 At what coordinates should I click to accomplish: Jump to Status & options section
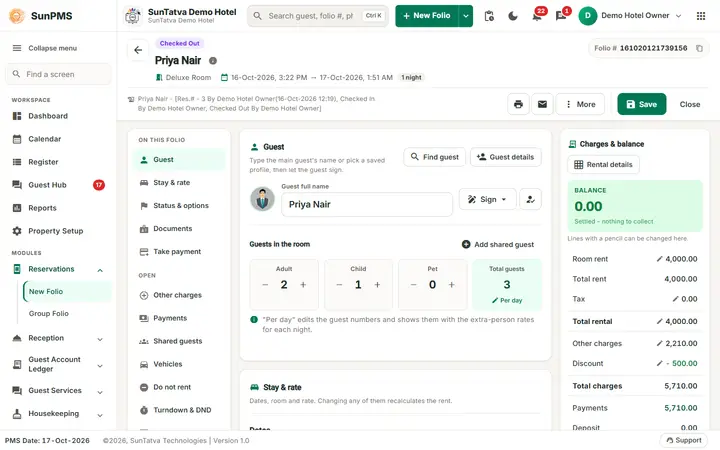(x=179, y=206)
